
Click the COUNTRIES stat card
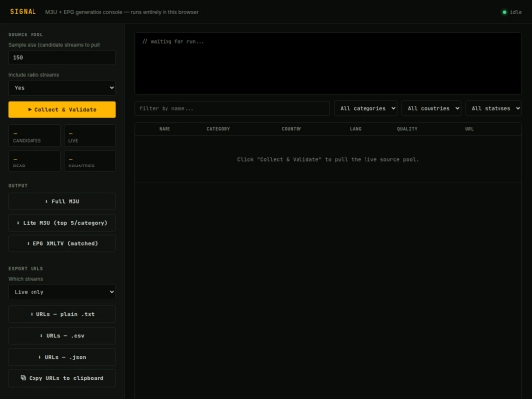coord(90,162)
